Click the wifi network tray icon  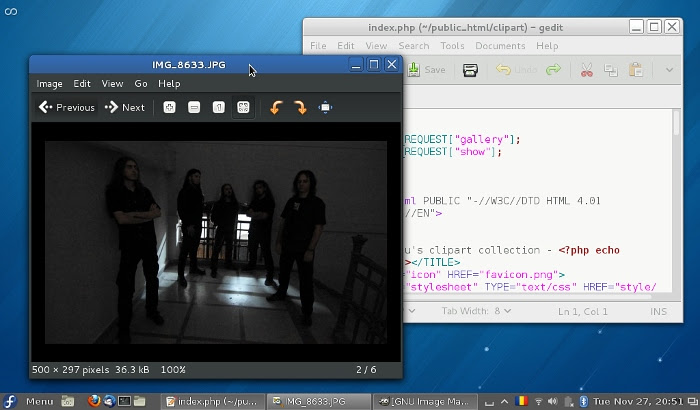(538, 402)
